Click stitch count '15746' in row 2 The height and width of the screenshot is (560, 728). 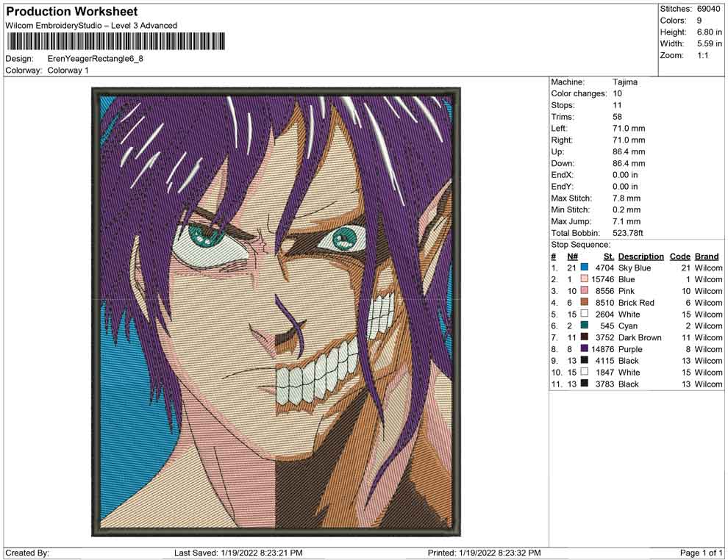pyautogui.click(x=603, y=279)
